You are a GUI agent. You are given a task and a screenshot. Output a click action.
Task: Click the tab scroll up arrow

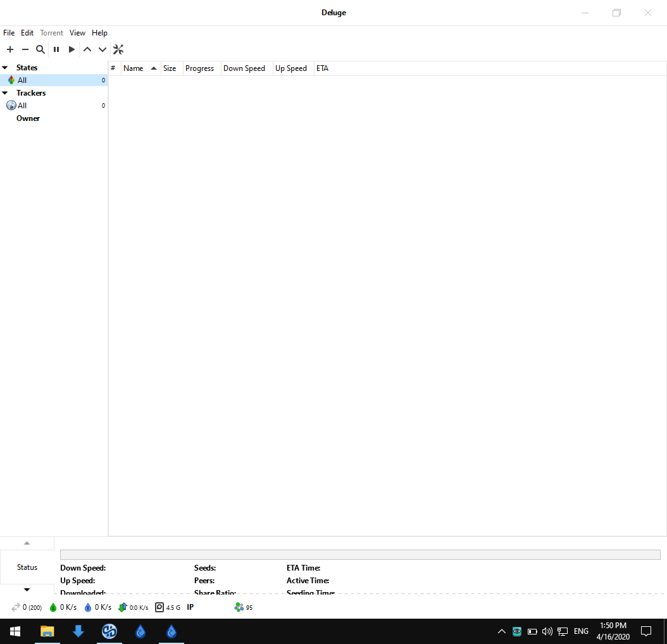point(27,543)
